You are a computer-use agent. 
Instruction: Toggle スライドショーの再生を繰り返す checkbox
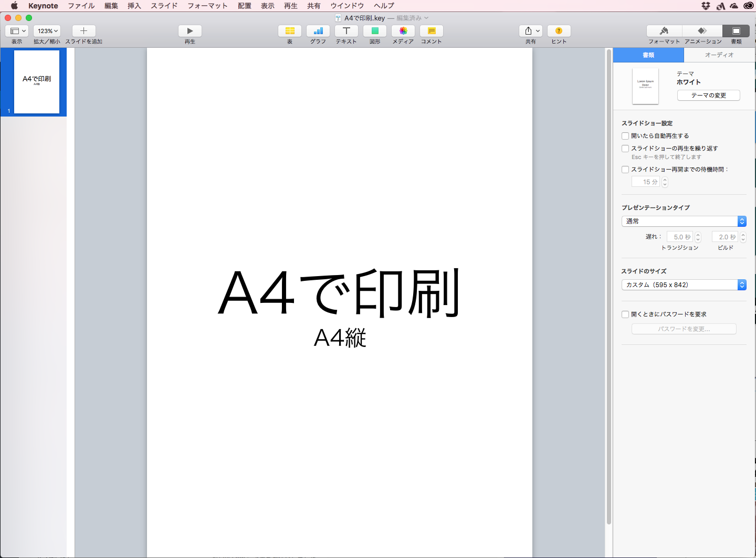pyautogui.click(x=625, y=149)
